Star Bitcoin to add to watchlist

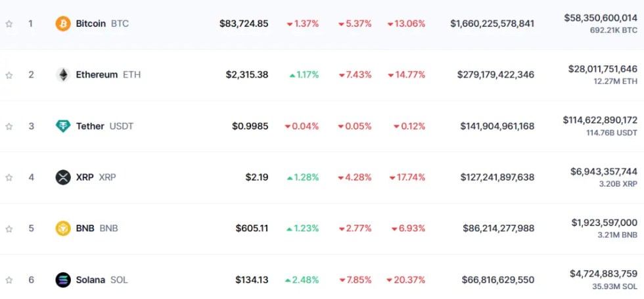[x=9, y=24]
